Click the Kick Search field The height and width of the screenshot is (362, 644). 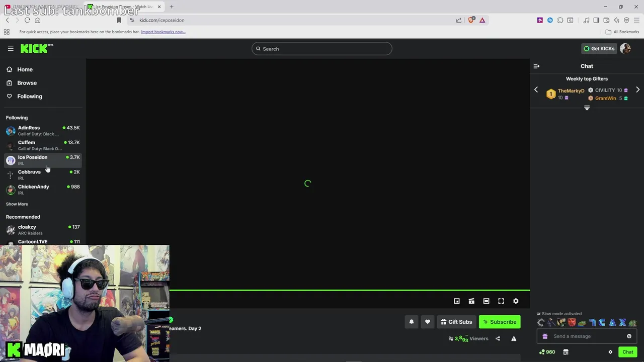(x=322, y=49)
